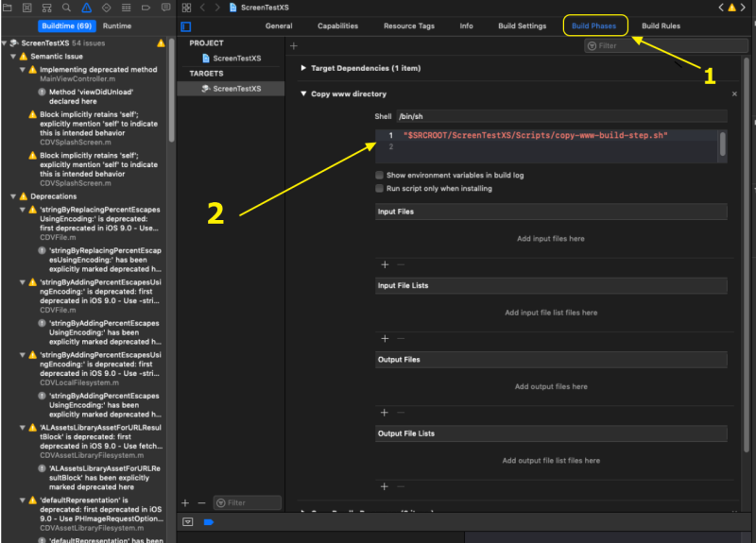The width and height of the screenshot is (756, 543).
Task: Click the build phases editor scrollbar
Action: (747, 255)
